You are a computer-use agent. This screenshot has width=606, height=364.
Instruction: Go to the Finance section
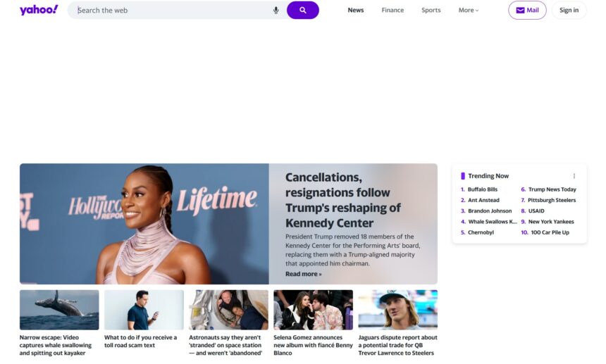(x=392, y=10)
